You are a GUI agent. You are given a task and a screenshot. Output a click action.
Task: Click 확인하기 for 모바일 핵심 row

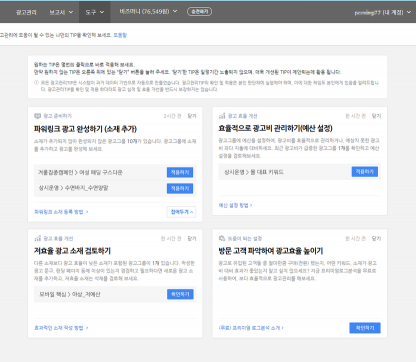coord(180,294)
